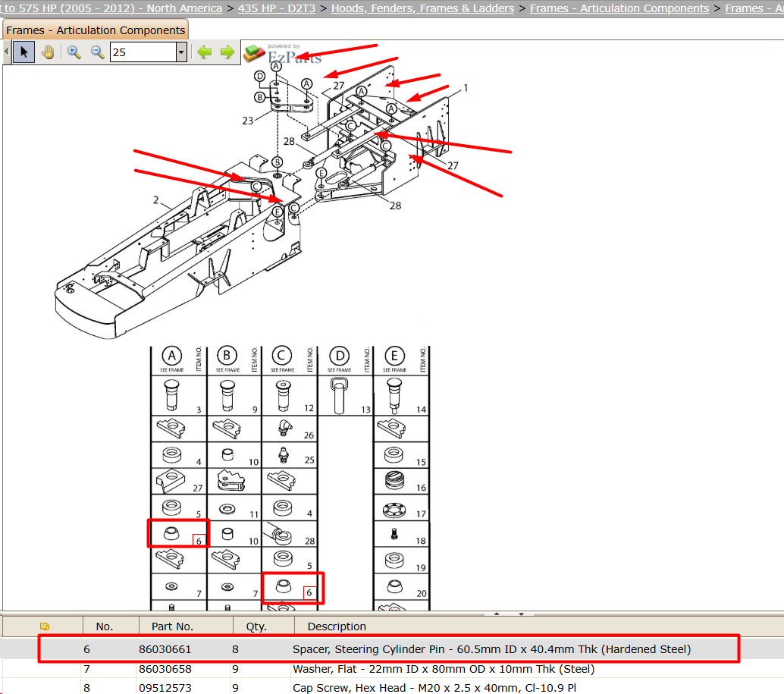Click item 9 pin in column B
The image size is (784, 694).
(x=227, y=395)
